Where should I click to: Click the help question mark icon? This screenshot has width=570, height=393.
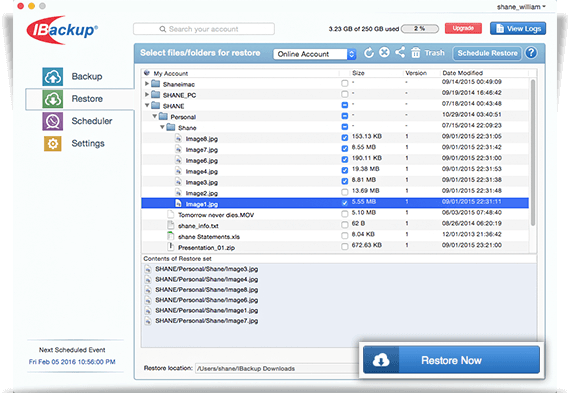[531, 53]
